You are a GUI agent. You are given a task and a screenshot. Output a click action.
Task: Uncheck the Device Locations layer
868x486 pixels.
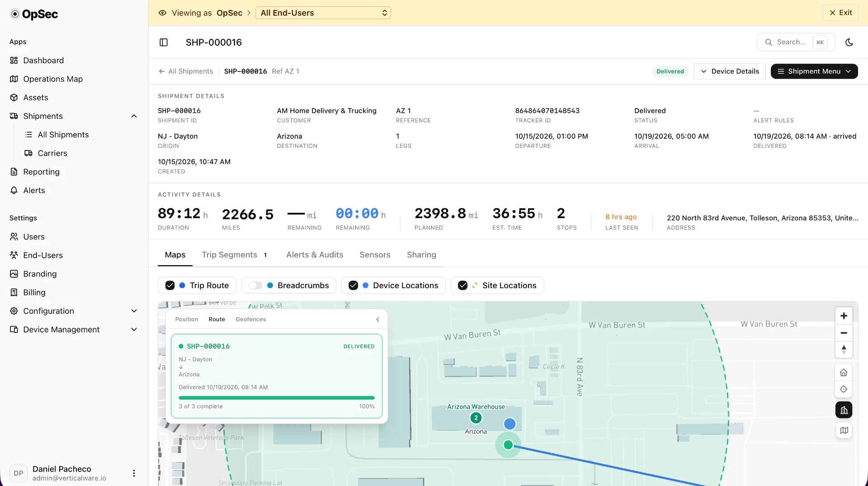[x=354, y=285]
